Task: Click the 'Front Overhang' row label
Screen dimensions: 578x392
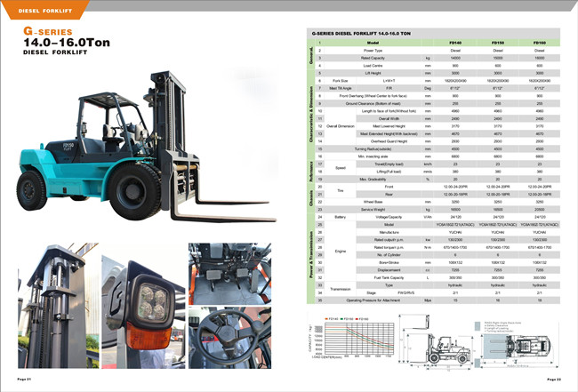Action: click(373, 96)
